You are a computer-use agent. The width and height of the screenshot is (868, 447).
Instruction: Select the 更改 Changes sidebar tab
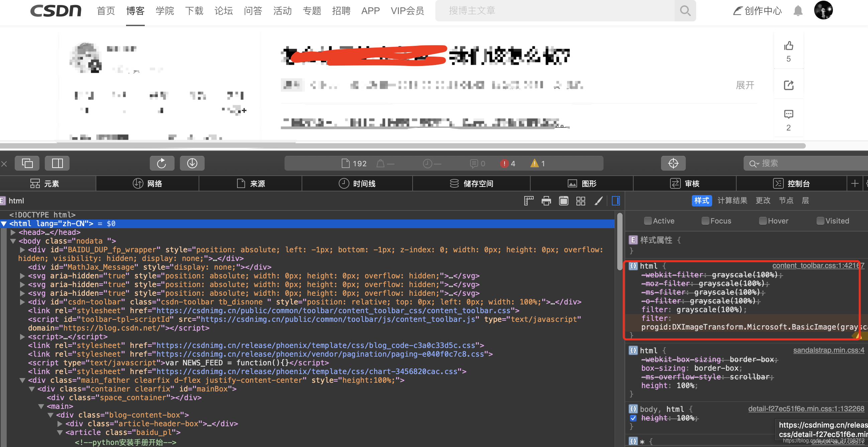point(763,201)
